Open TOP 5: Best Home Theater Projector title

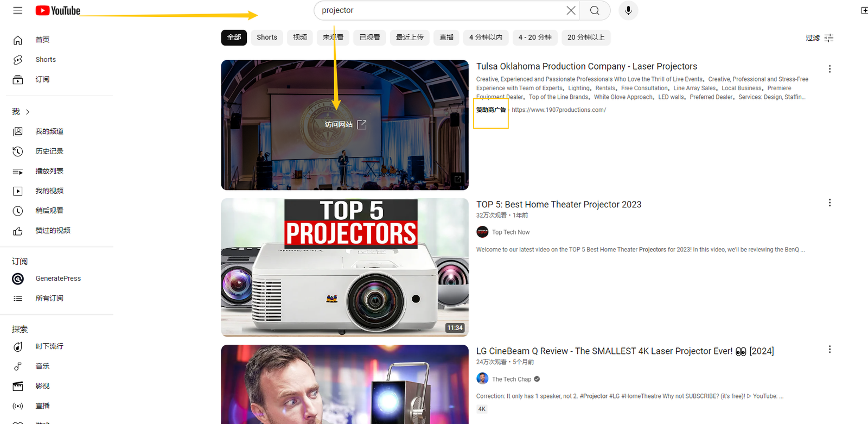click(x=559, y=205)
